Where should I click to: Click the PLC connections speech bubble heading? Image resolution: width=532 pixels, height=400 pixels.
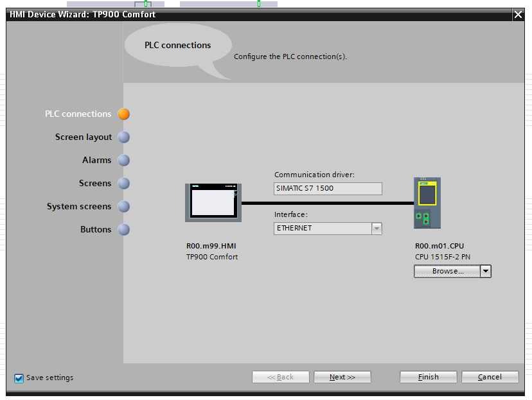coord(177,45)
